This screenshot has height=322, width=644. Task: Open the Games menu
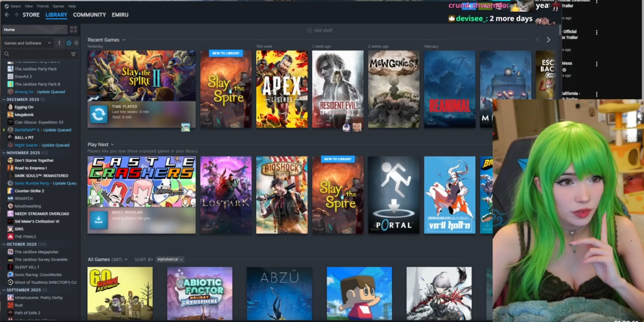point(58,6)
